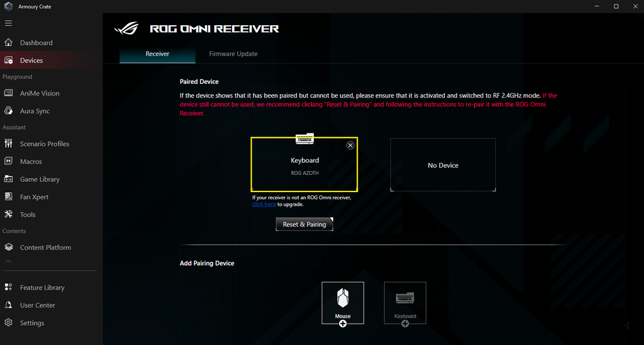Maximize the Armoury Crate window
The width and height of the screenshot is (644, 345).
(616, 6)
